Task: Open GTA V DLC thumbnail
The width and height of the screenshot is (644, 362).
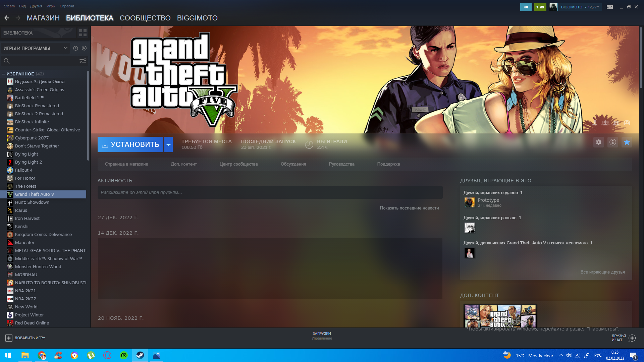Action: [500, 316]
